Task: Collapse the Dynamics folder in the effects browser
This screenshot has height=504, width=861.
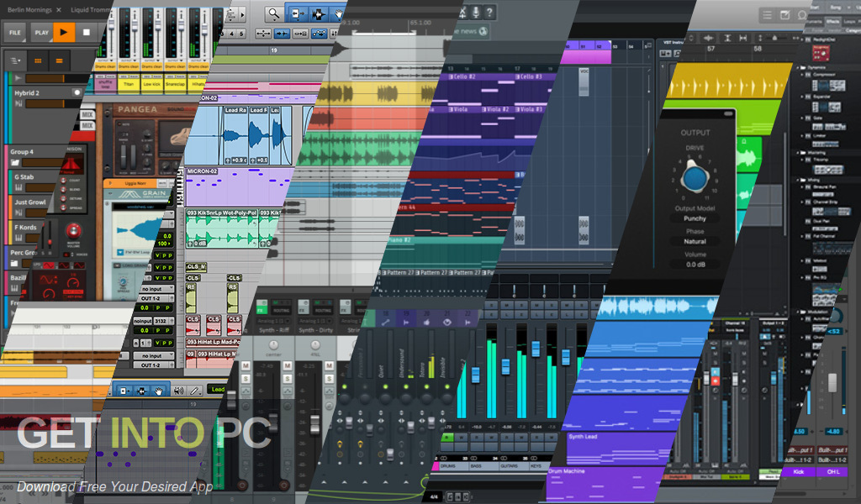Action: [799, 67]
